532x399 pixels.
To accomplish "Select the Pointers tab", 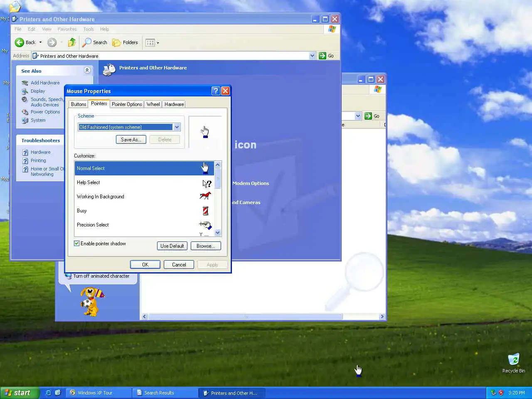I will [x=99, y=103].
